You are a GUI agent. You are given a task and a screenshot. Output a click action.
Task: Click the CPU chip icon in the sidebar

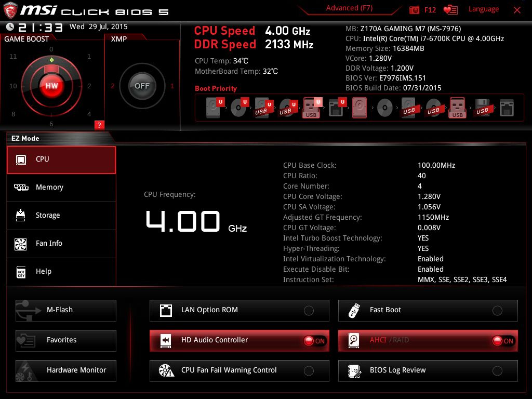pyautogui.click(x=21, y=159)
